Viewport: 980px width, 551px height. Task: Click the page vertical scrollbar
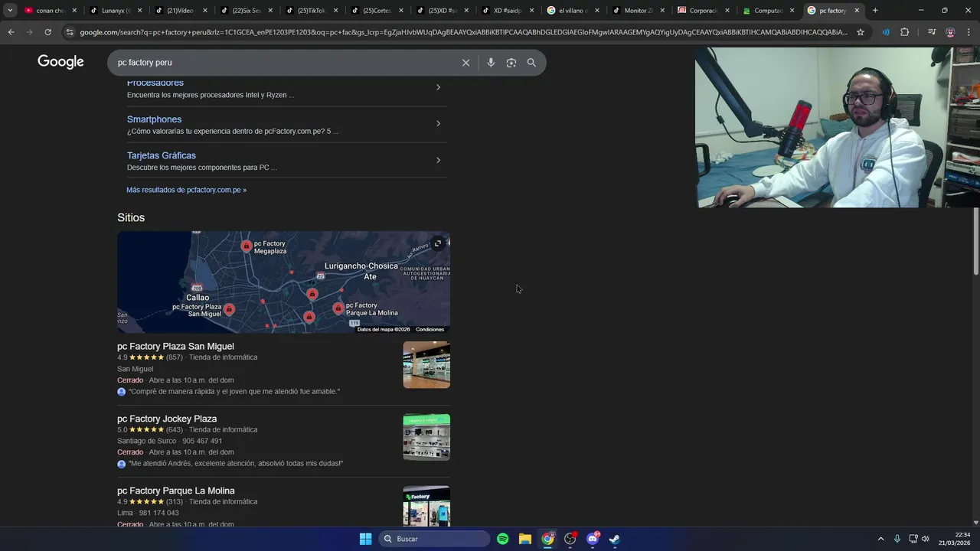[976, 241]
